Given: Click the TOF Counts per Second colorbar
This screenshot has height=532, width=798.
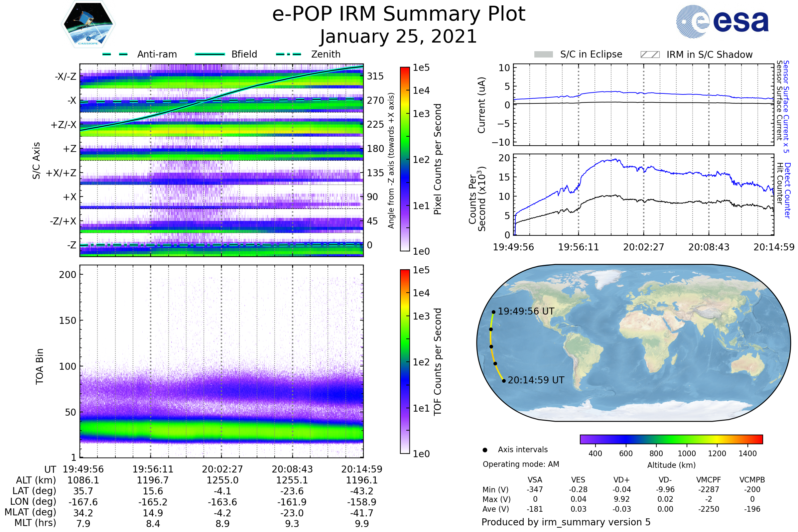Looking at the screenshot, I should coord(405,361).
